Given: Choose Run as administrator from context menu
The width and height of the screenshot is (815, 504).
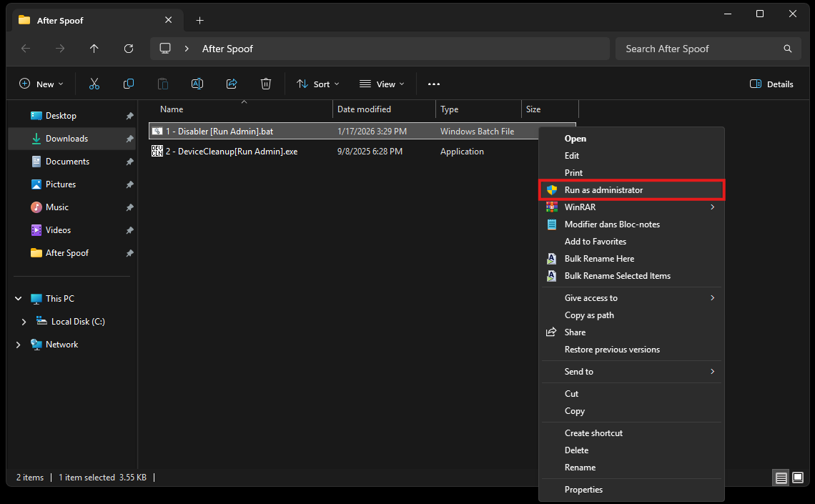Looking at the screenshot, I should tap(603, 190).
